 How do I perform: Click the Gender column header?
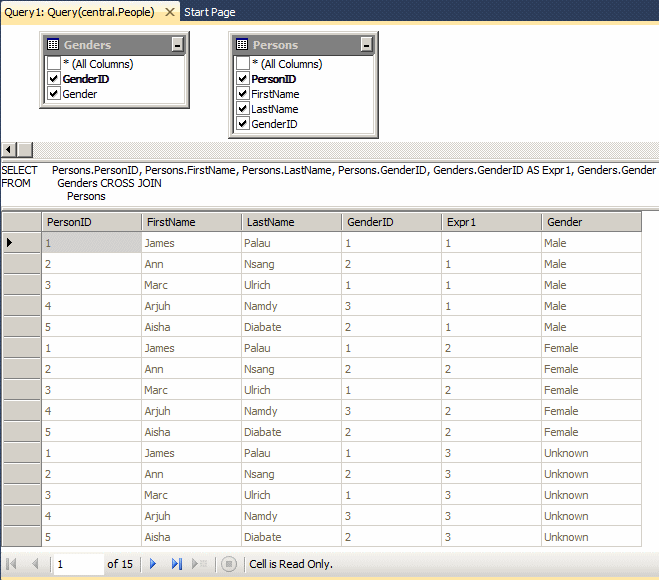coord(592,222)
